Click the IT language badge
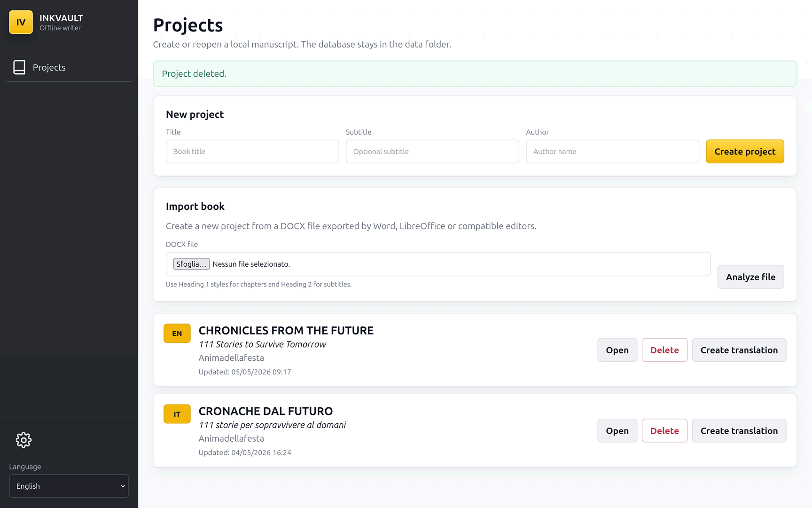 coord(177,414)
